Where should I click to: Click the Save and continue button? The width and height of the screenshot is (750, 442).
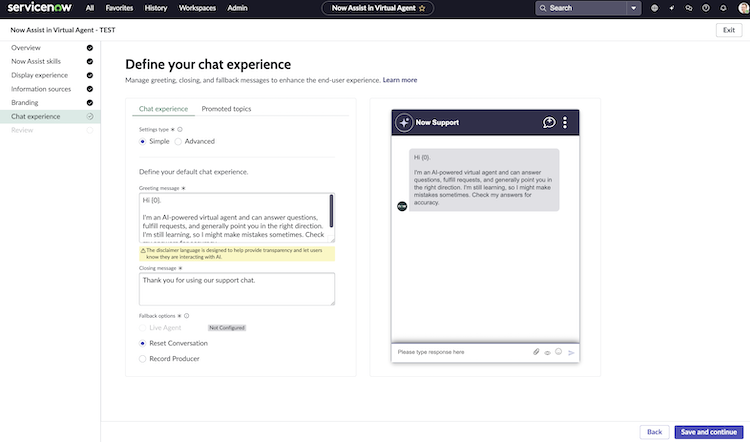point(709,432)
